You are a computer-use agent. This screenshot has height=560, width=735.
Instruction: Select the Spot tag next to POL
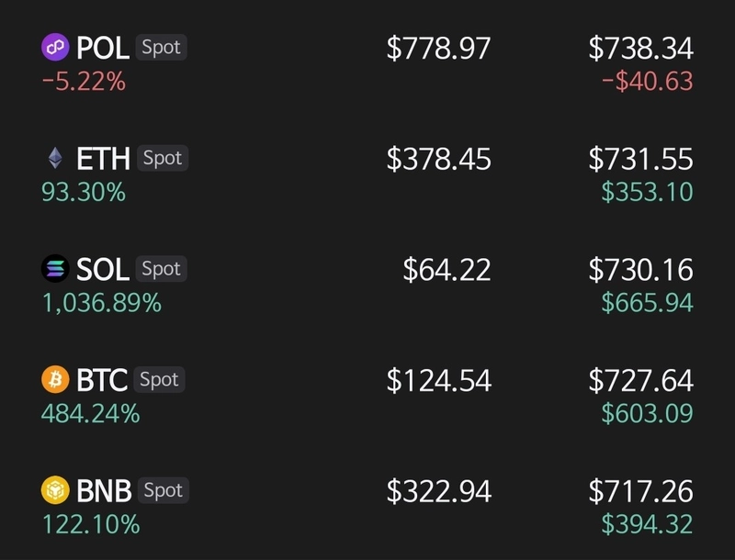[x=162, y=48]
